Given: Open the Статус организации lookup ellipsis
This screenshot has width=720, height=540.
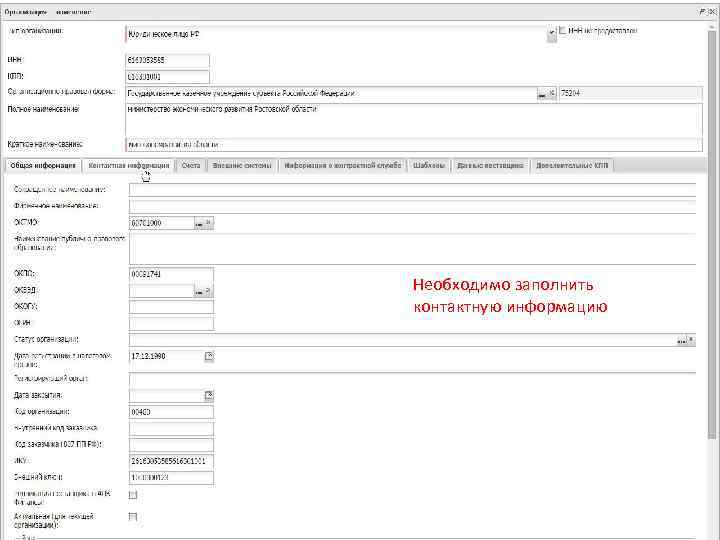Looking at the screenshot, I should point(682,340).
